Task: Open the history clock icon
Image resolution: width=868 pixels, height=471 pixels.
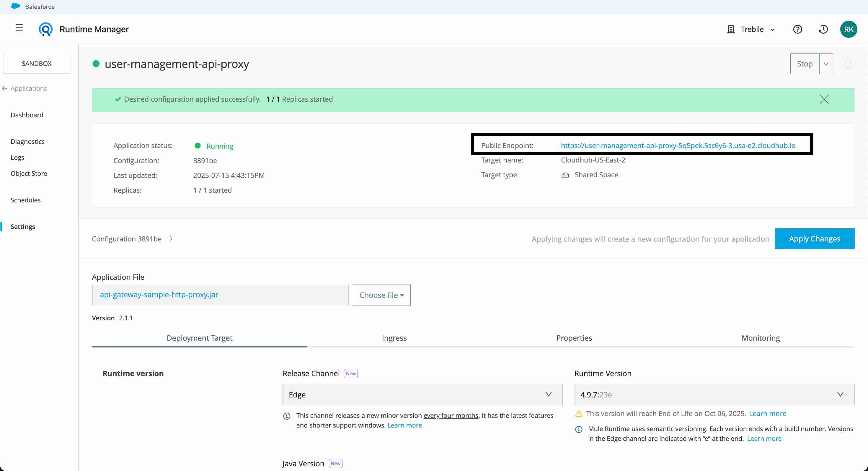Action: click(x=823, y=29)
